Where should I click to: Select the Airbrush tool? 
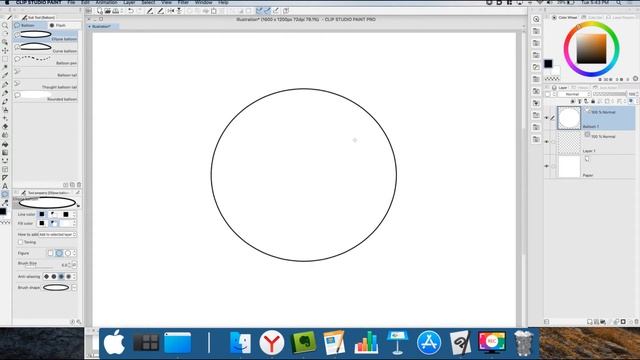pyautogui.click(x=5, y=110)
